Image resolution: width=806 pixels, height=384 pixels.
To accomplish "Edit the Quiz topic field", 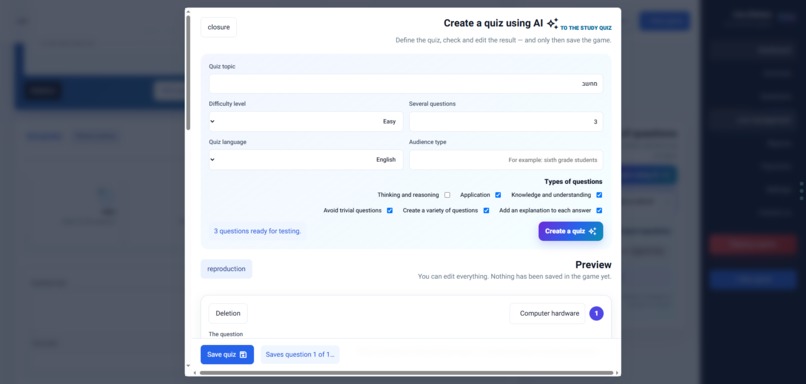I will tap(406, 84).
